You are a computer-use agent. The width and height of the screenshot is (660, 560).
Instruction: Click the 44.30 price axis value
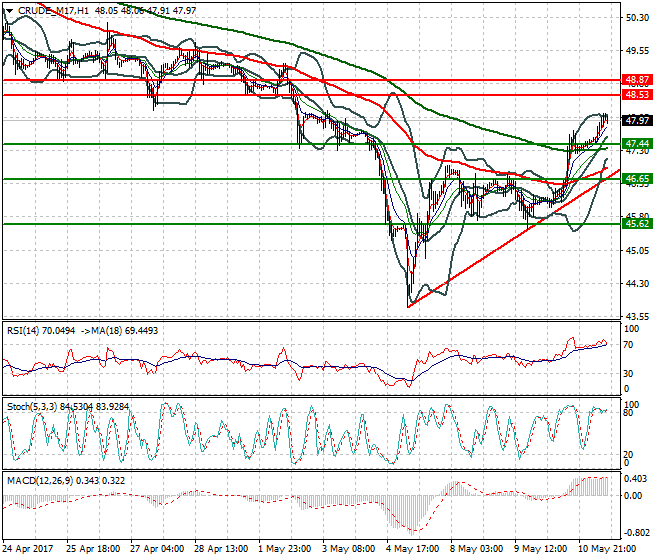(x=637, y=283)
